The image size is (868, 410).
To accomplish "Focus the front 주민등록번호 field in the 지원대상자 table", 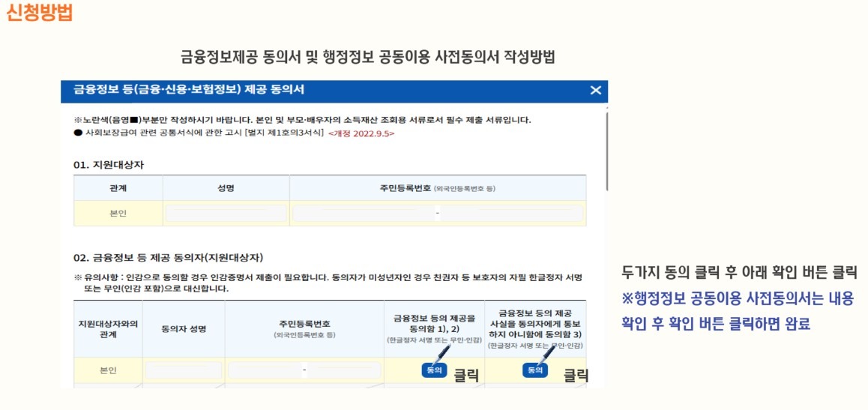I will coord(363,214).
